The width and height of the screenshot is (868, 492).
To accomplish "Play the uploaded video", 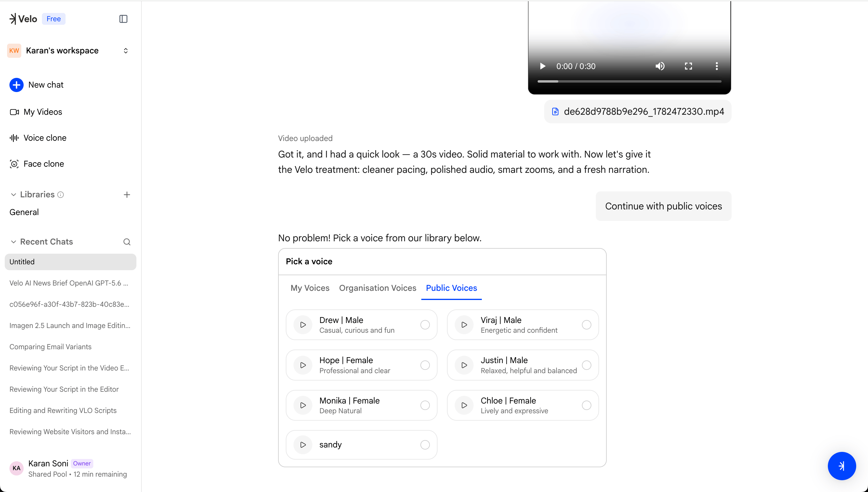I will point(543,66).
